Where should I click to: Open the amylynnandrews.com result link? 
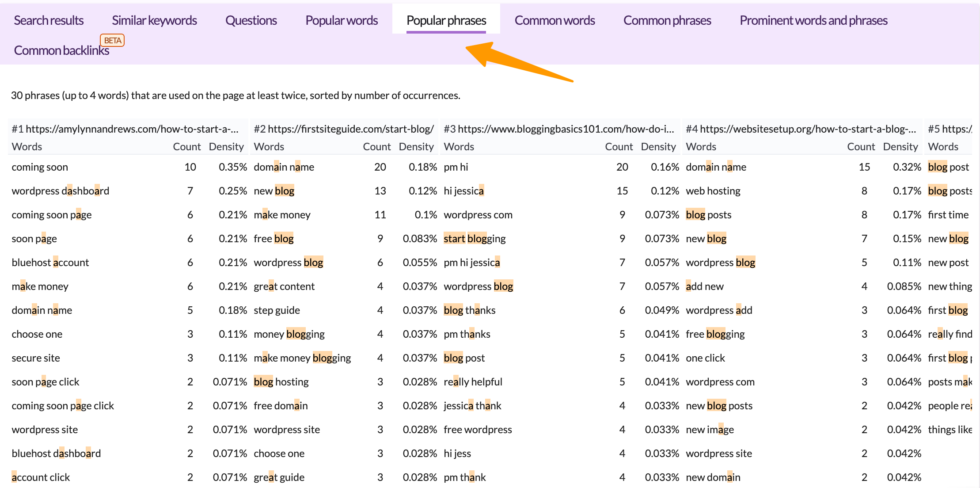pos(132,129)
